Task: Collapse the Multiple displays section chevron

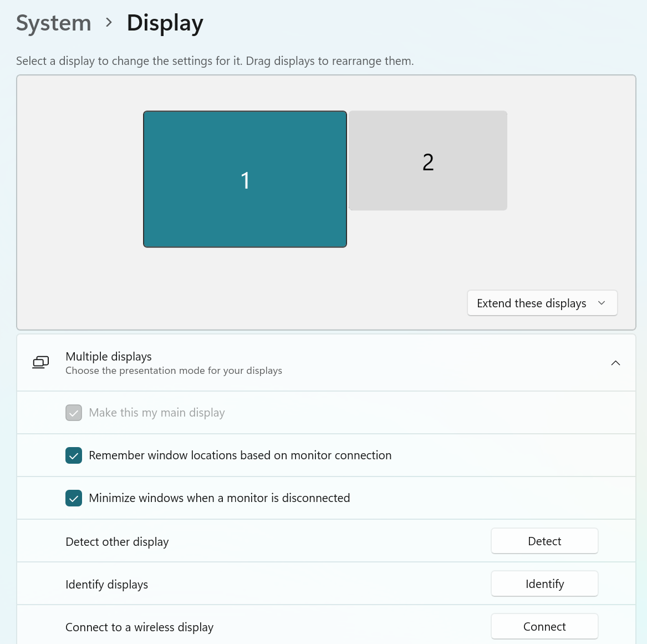Action: click(x=615, y=363)
